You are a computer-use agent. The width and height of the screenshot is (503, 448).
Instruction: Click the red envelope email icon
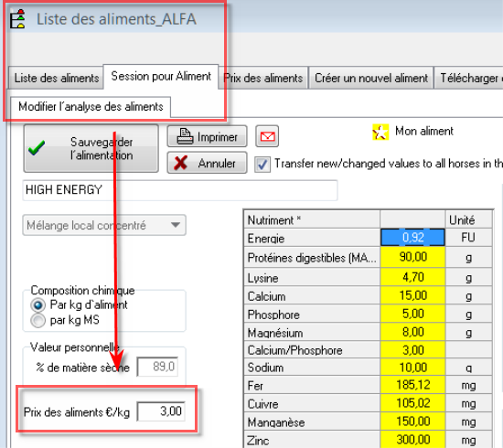point(267,136)
